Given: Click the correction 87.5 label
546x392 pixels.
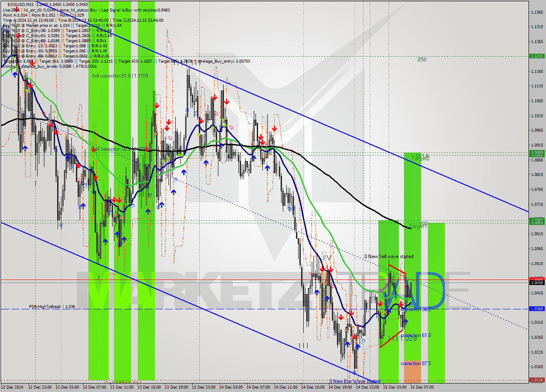Looking at the screenshot, I should tap(416, 363).
